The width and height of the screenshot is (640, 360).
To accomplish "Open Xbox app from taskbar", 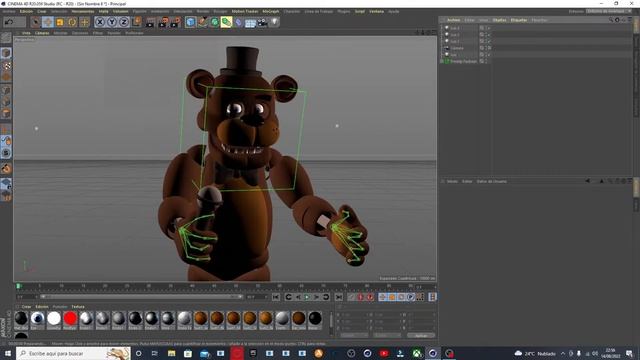I will tap(416, 353).
